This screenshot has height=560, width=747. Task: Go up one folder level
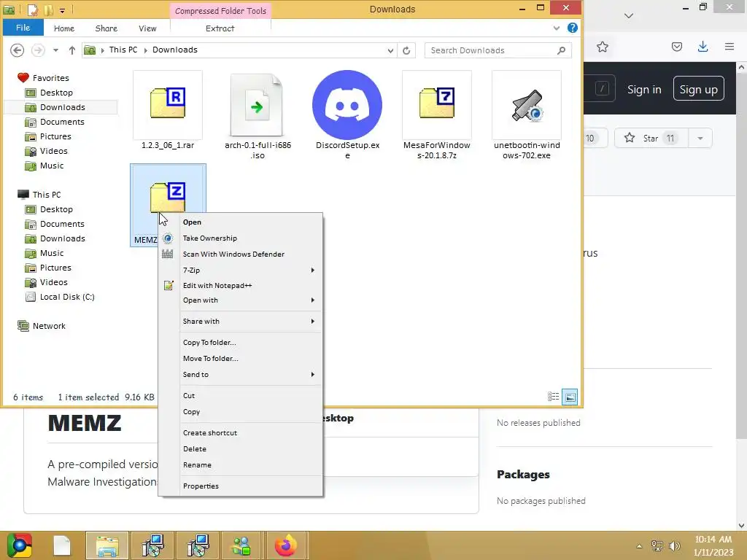(x=72, y=50)
